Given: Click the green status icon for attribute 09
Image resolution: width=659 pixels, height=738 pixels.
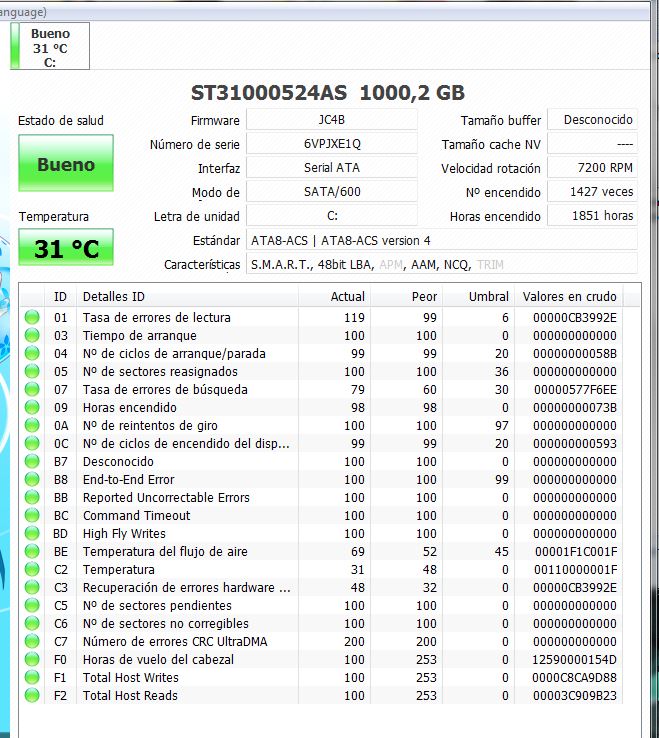Looking at the screenshot, I should pos(32,407).
